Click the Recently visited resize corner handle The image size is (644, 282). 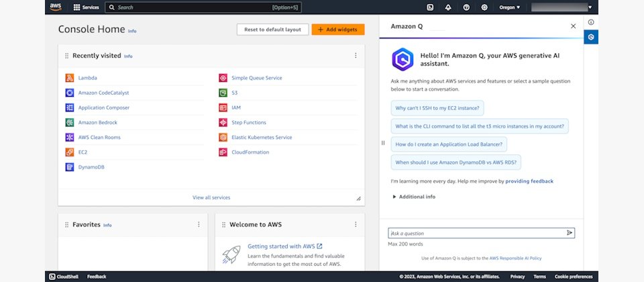[358, 199]
